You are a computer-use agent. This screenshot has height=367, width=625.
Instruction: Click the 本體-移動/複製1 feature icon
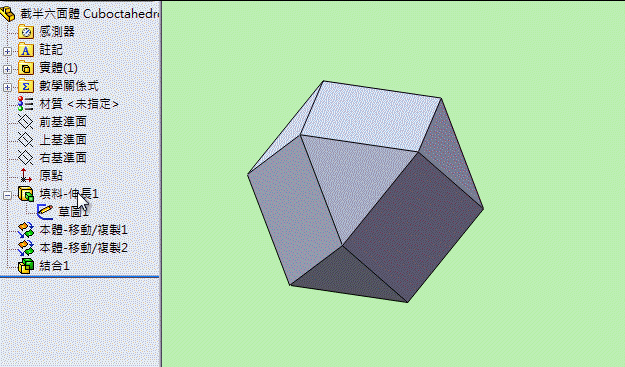pos(26,230)
